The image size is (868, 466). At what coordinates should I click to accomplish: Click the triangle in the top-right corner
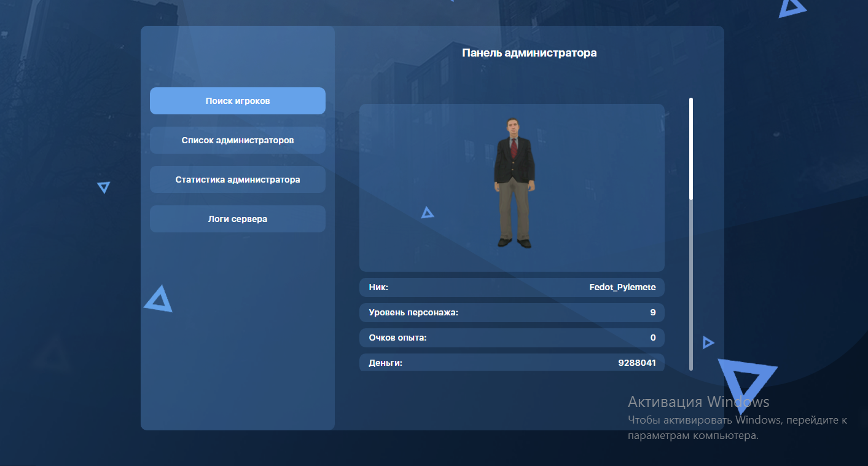[x=791, y=7]
